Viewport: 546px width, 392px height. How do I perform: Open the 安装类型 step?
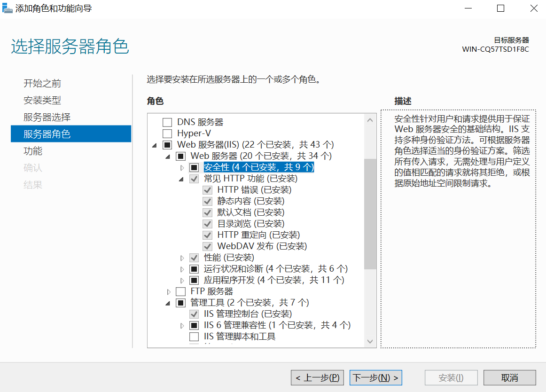point(42,101)
